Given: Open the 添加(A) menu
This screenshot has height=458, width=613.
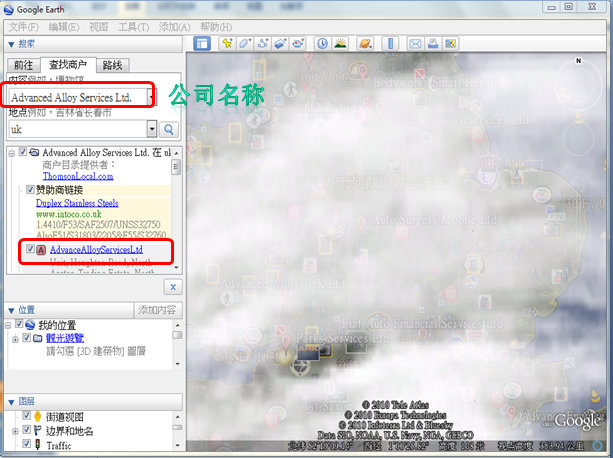Looking at the screenshot, I should click(174, 27).
